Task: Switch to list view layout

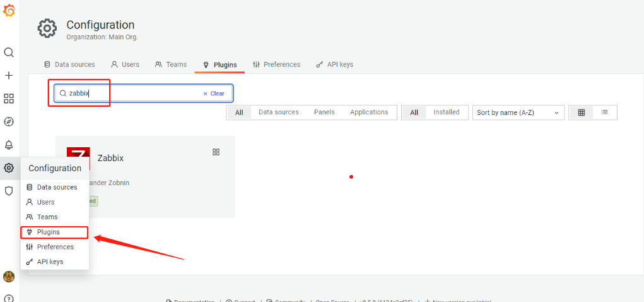Action: 604,112
